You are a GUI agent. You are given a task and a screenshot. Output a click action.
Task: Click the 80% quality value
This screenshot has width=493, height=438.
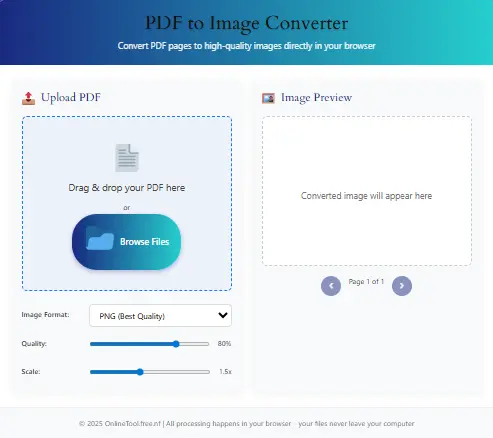click(224, 344)
